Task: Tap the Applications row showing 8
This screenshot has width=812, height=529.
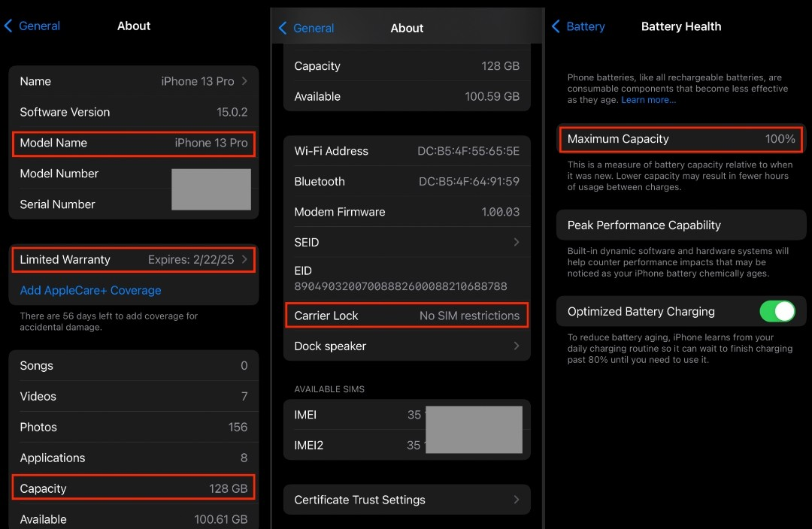Action: pyautogui.click(x=134, y=458)
